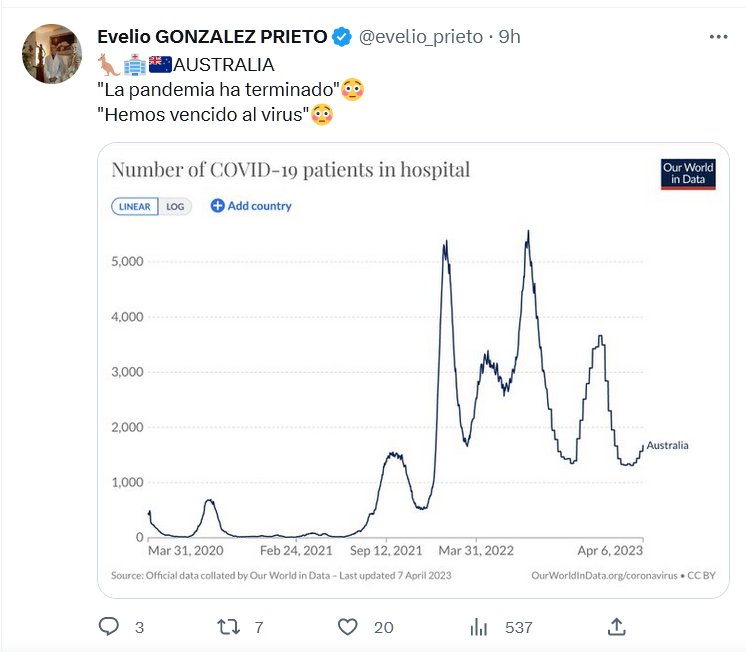Image resolution: width=746 pixels, height=652 pixels.
Task: Click the @evelio_prieto handle
Action: pyautogui.click(x=421, y=37)
